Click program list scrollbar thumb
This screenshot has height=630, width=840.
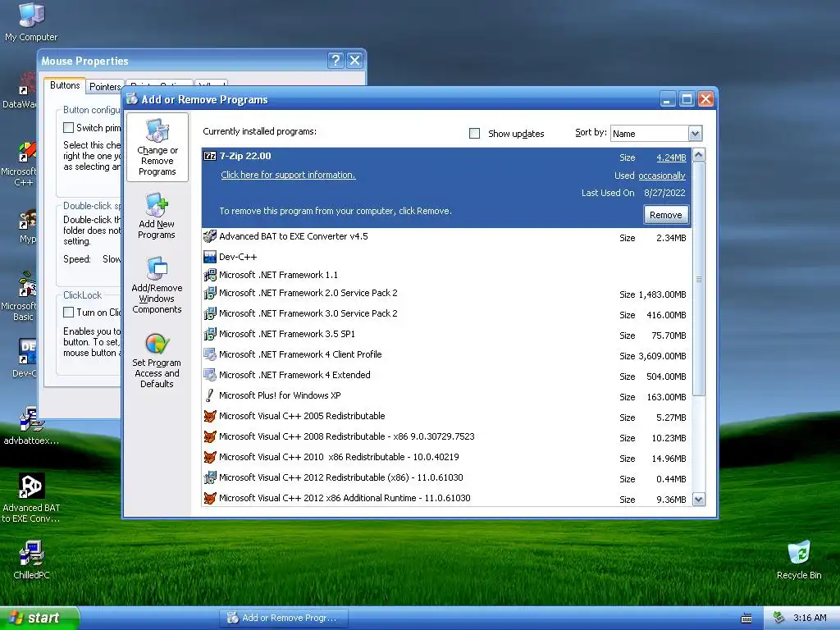699,279
